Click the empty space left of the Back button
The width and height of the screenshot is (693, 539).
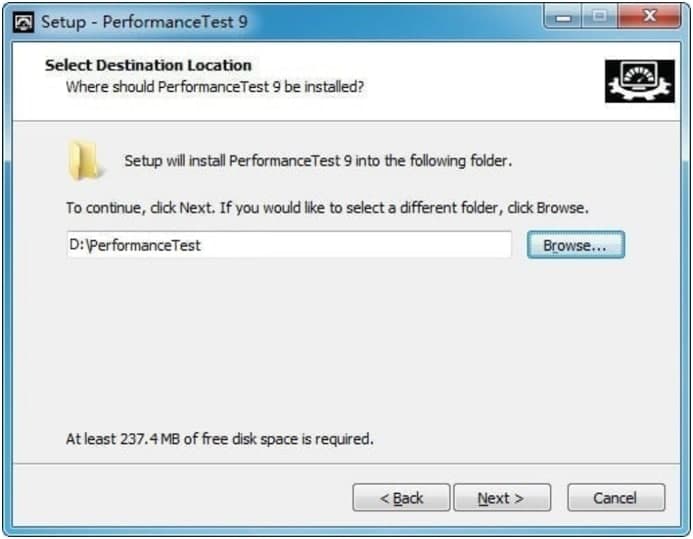coord(180,498)
